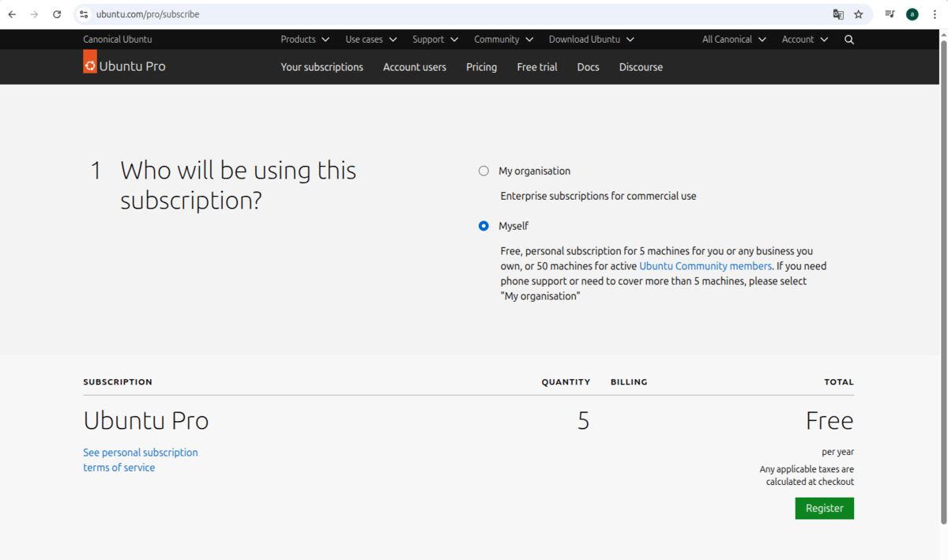
Task: Expand the All Canonical dropdown
Action: point(734,39)
